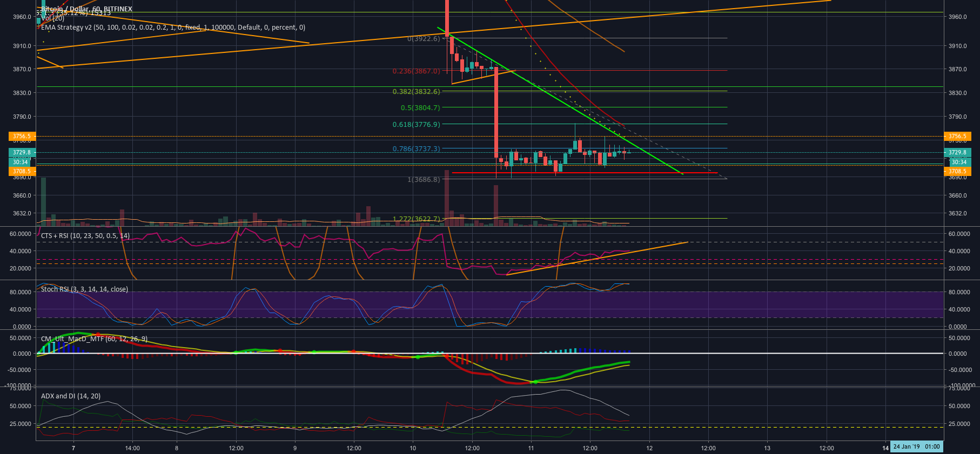Click the 0.618(3776.9) Fibonacci label
This screenshot has height=454, width=980.
pyautogui.click(x=417, y=125)
